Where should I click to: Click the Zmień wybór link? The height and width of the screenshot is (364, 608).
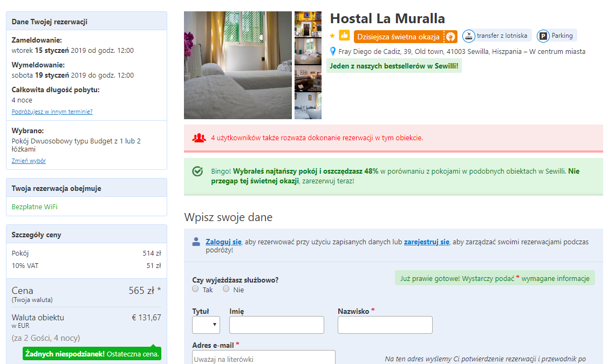(29, 161)
